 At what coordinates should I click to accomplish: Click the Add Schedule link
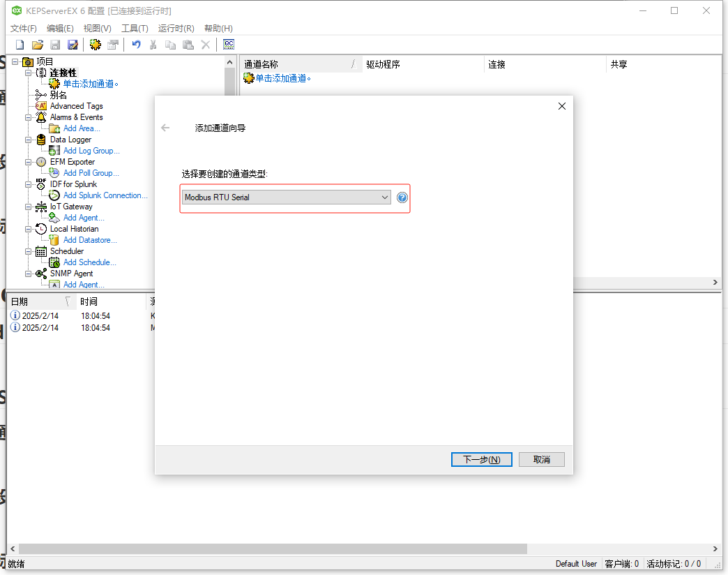(x=90, y=262)
